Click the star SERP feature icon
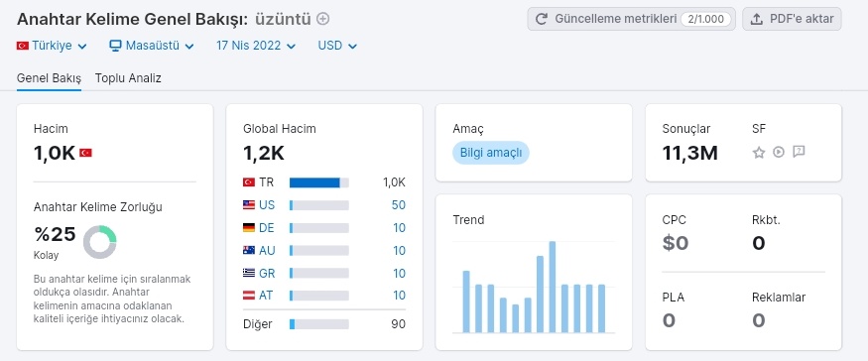This screenshot has width=868, height=361. (x=759, y=153)
